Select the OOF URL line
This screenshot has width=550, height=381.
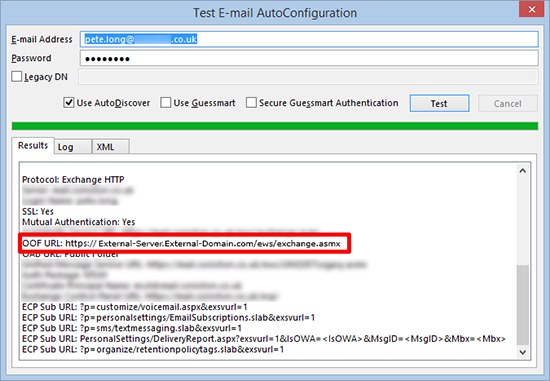181,243
